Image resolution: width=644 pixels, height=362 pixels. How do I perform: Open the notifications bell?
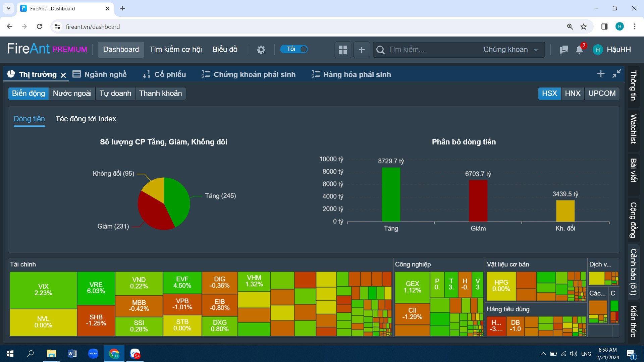pyautogui.click(x=579, y=50)
